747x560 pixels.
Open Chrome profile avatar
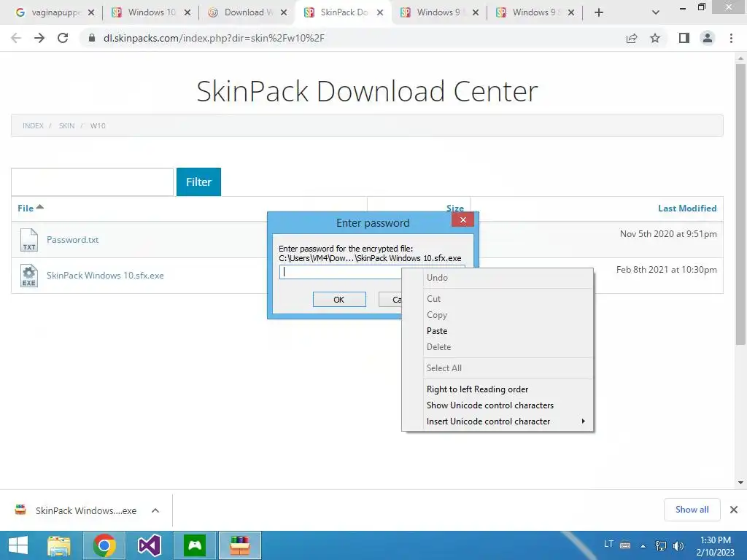click(708, 38)
